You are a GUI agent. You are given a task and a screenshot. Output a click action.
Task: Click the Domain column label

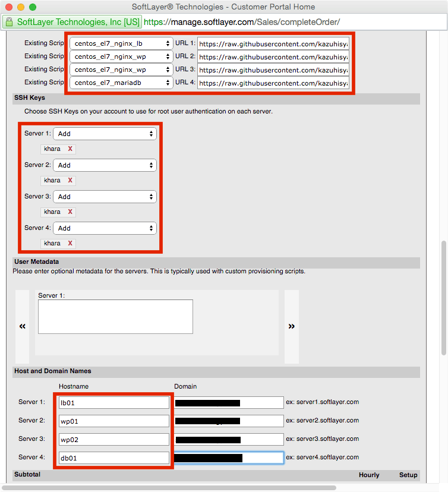(185, 387)
